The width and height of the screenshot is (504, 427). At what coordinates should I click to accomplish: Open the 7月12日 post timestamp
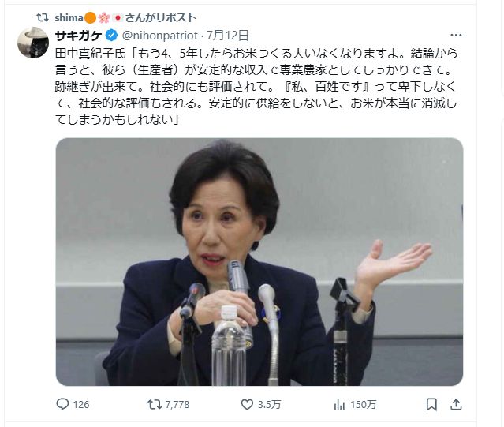[x=227, y=36]
